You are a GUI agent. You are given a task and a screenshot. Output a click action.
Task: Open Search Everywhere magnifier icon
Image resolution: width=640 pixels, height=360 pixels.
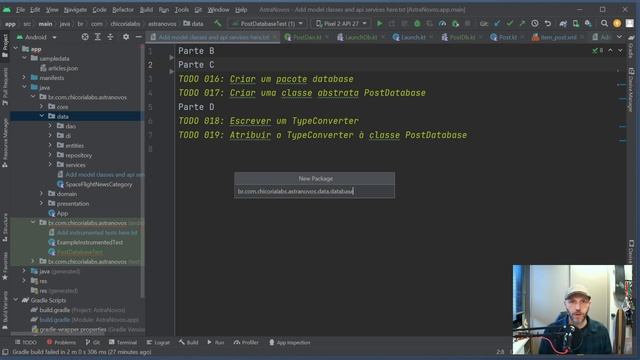604,24
